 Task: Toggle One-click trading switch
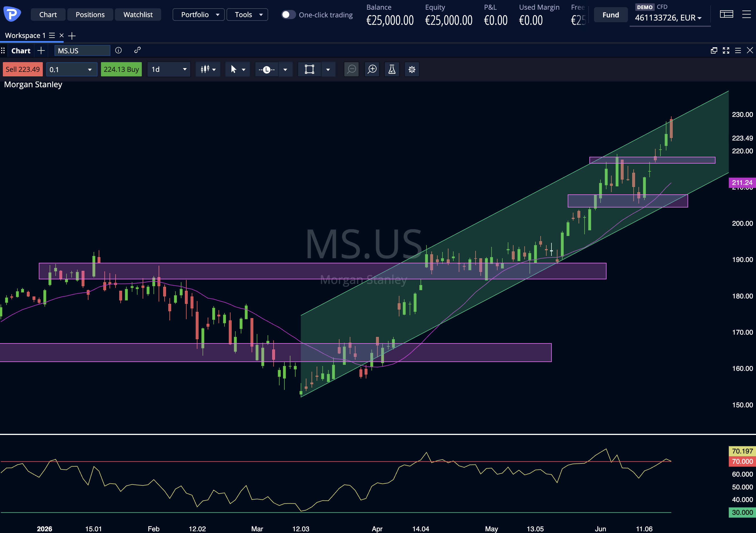click(288, 15)
